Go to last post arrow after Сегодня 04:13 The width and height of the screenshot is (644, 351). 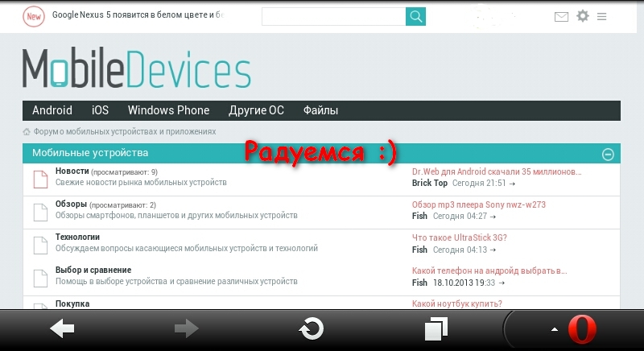point(493,250)
